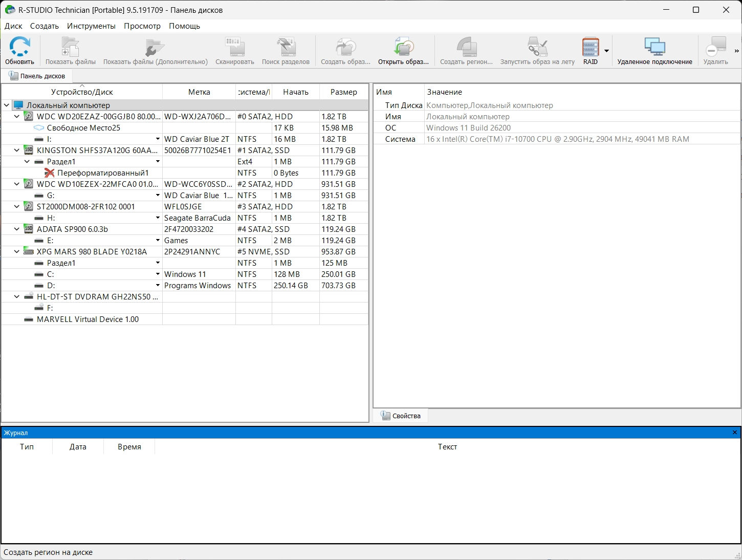The image size is (742, 560).
Task: Select the Переформатированный1 partition row
Action: tap(103, 173)
